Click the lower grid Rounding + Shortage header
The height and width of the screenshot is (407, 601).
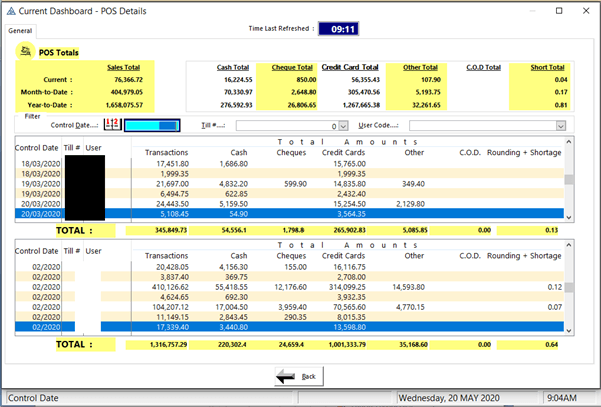pyautogui.click(x=524, y=256)
